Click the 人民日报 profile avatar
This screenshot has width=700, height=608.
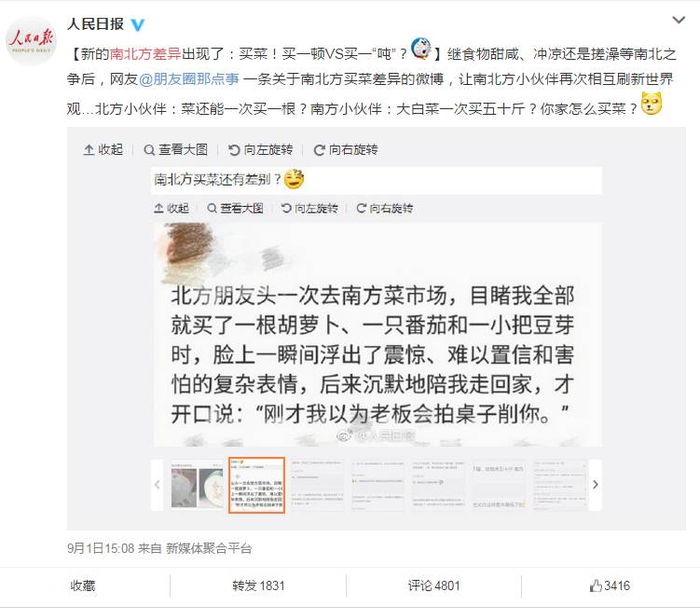click(x=31, y=41)
